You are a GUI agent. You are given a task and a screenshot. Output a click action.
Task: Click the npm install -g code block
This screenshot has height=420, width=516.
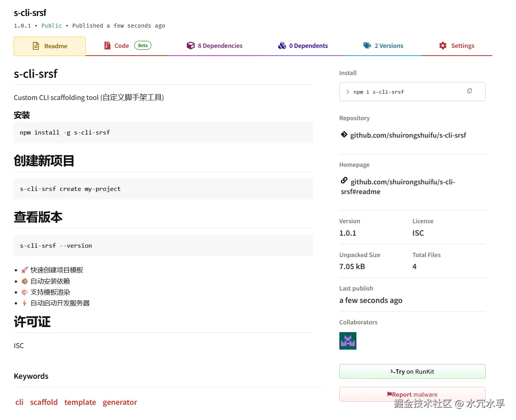click(x=163, y=133)
